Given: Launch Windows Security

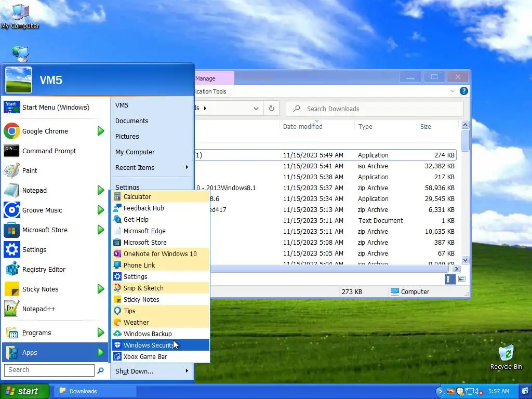Looking at the screenshot, I should [161, 345].
